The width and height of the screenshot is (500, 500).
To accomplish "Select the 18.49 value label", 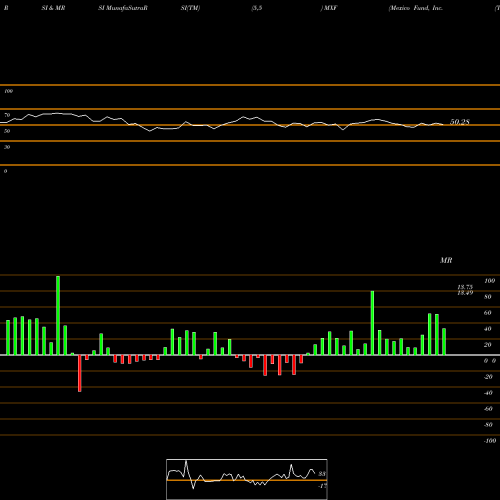I will 465,293.
